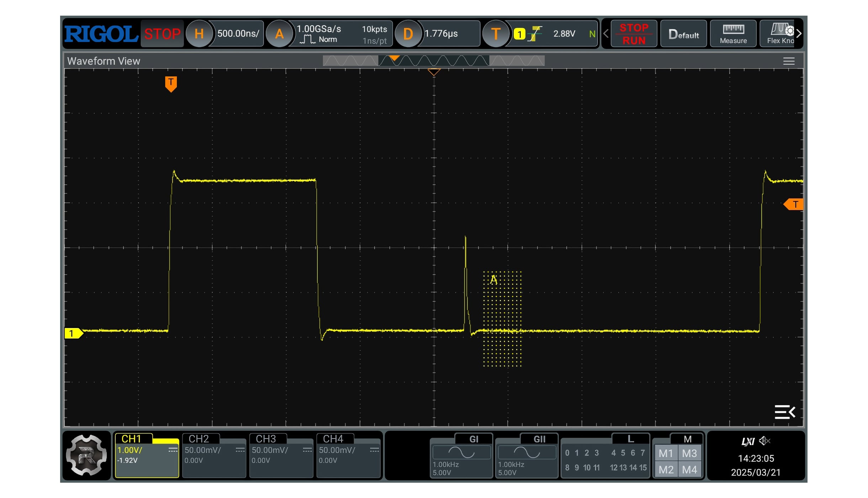Toggle the M math panel

pyautogui.click(x=687, y=439)
